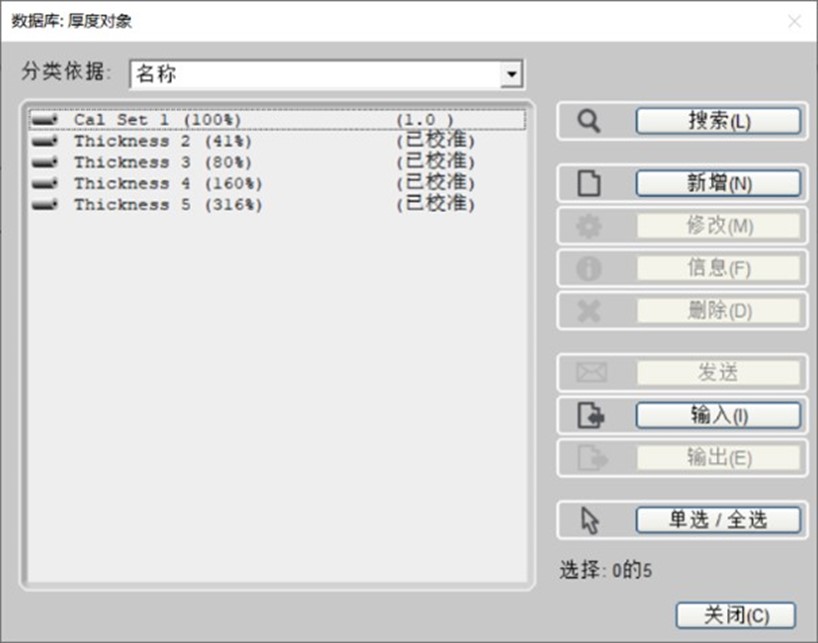Click the 输入(I) import button
This screenshot has height=643, width=818.
point(718,415)
